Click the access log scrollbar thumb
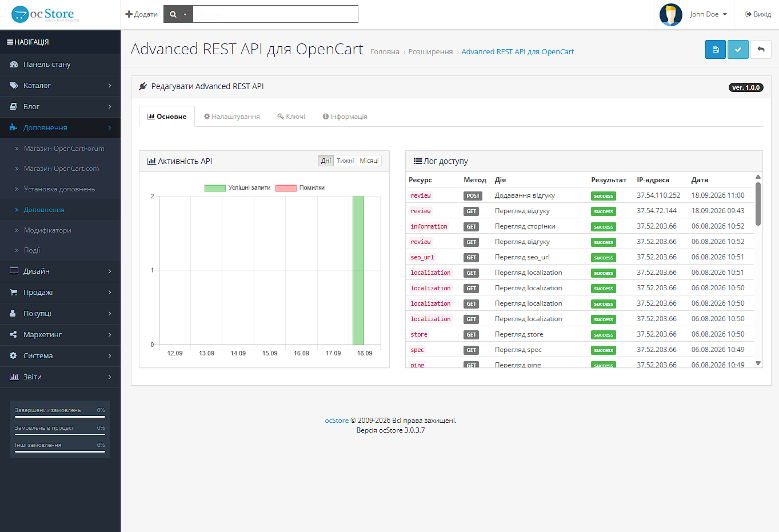 tap(758, 204)
